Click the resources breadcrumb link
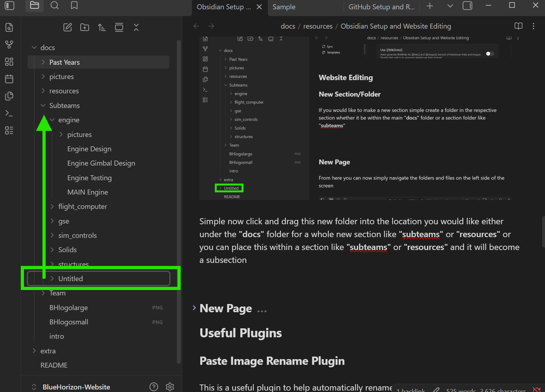Screen dimensions: 545x392 tap(318, 26)
